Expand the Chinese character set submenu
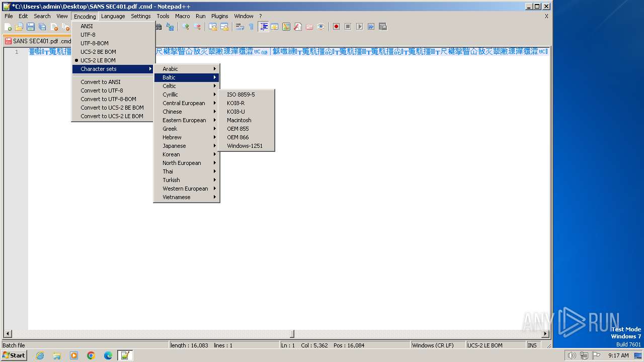Screen dimensions: 644x362 [186, 112]
